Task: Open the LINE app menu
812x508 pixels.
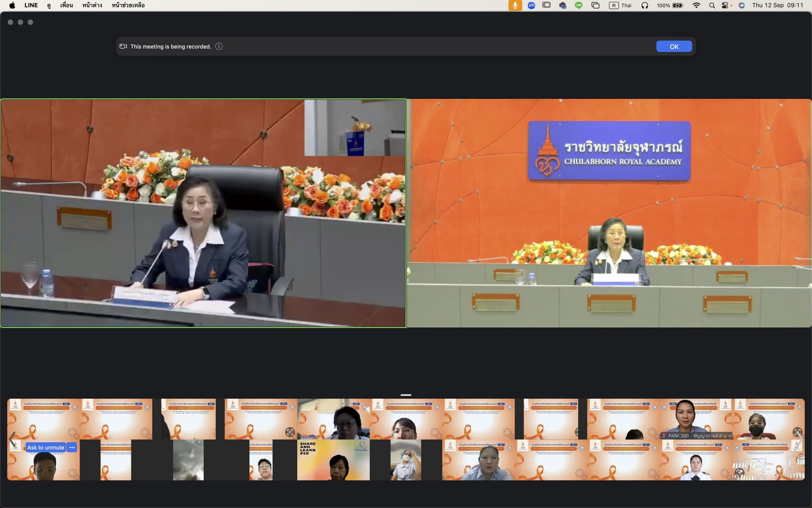Action: click(x=31, y=5)
